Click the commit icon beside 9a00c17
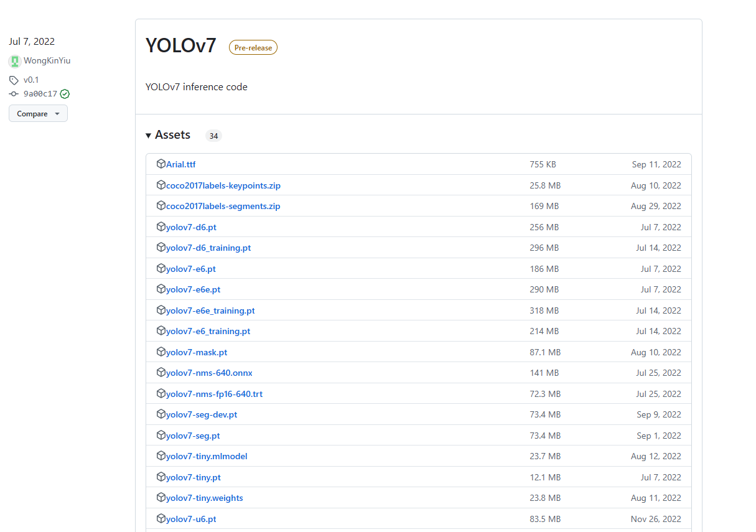The width and height of the screenshot is (756, 532). [x=14, y=94]
